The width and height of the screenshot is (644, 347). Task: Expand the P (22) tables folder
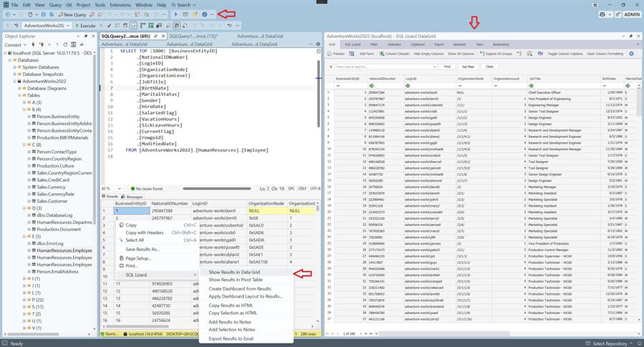click(x=24, y=300)
